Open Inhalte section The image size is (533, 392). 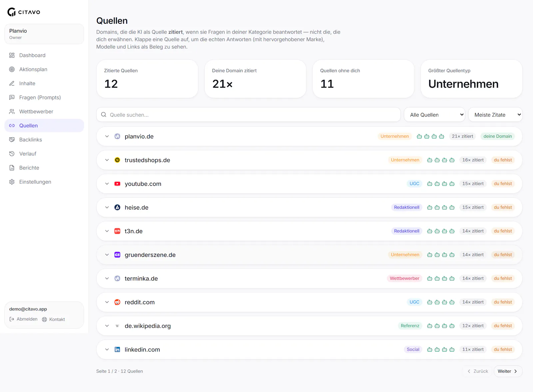coord(44,83)
